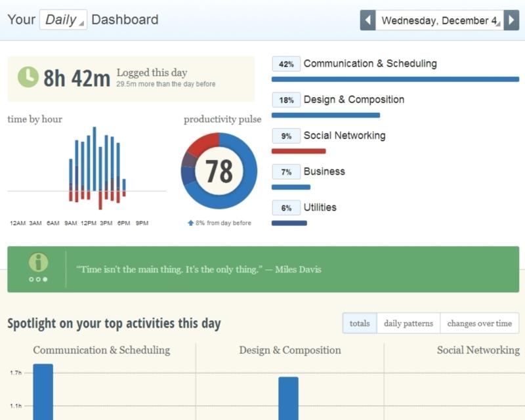Go to the next day arrow

pyautogui.click(x=512, y=20)
